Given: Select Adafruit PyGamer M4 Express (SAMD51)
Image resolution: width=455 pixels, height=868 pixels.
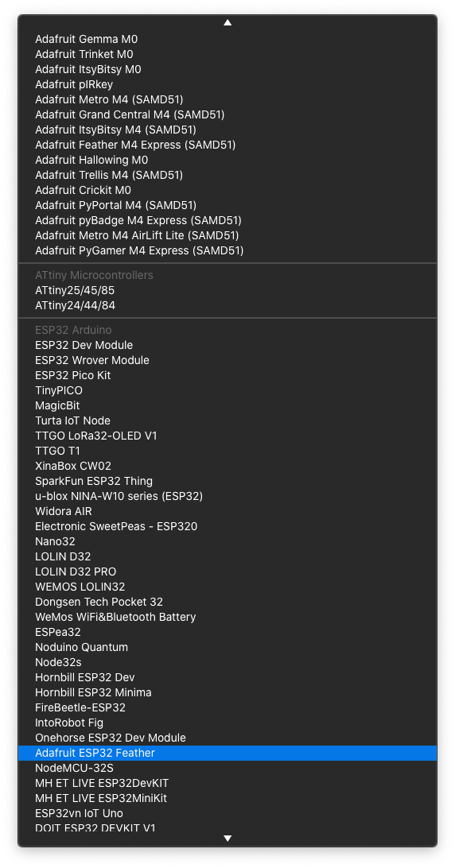Looking at the screenshot, I should coord(227,250).
